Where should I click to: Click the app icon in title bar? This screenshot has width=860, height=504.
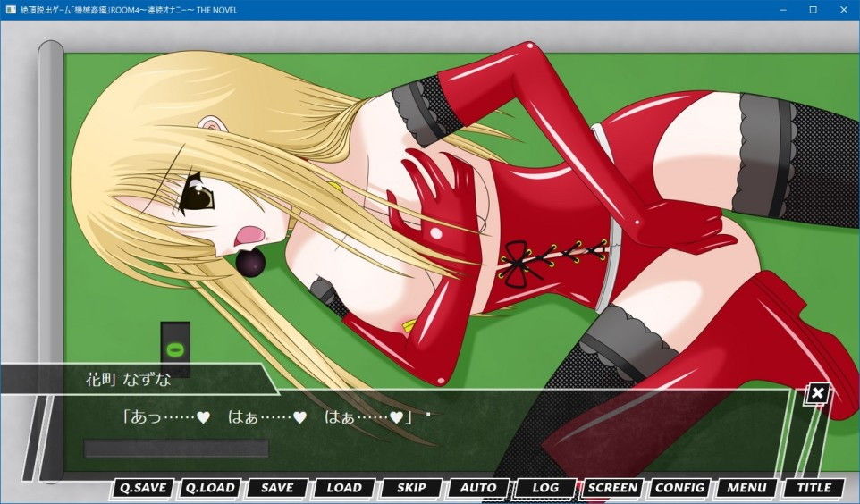11,9
